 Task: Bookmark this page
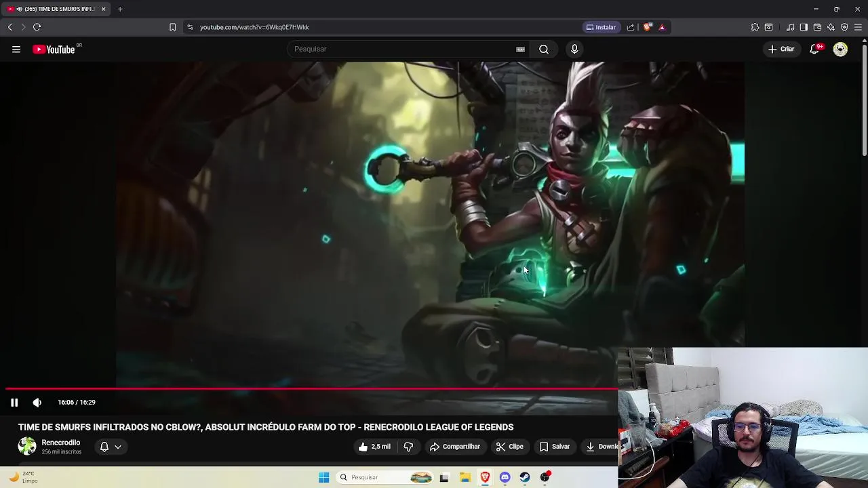coord(172,27)
